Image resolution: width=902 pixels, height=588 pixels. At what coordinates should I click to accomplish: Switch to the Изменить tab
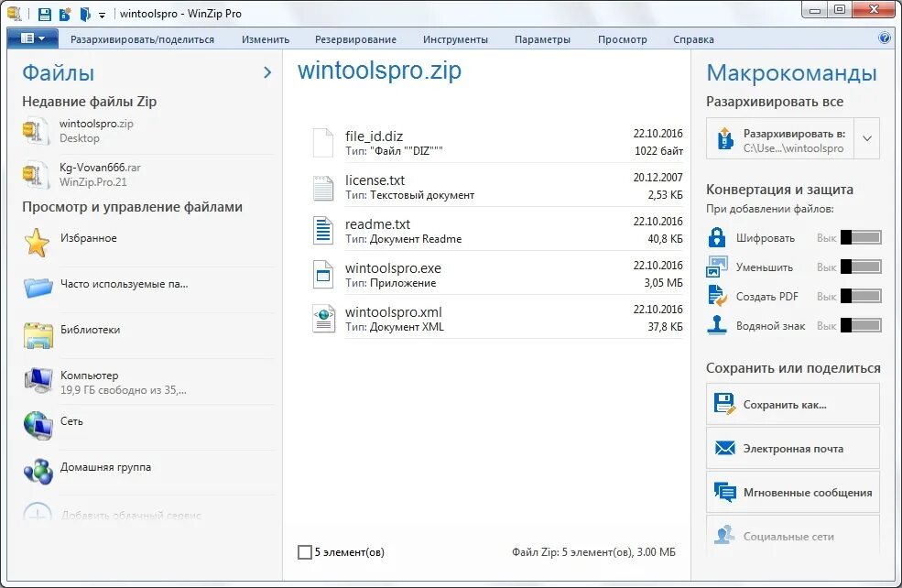[x=266, y=39]
